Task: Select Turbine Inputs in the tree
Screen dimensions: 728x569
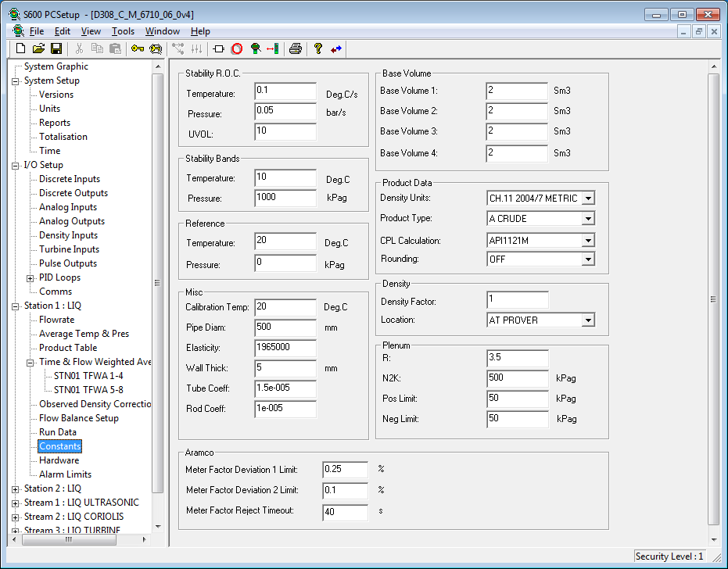Action: coord(69,249)
